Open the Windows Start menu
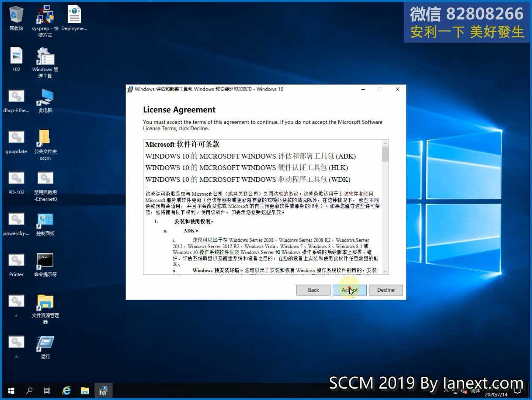Screen dimensions: 532x400 [11, 391]
